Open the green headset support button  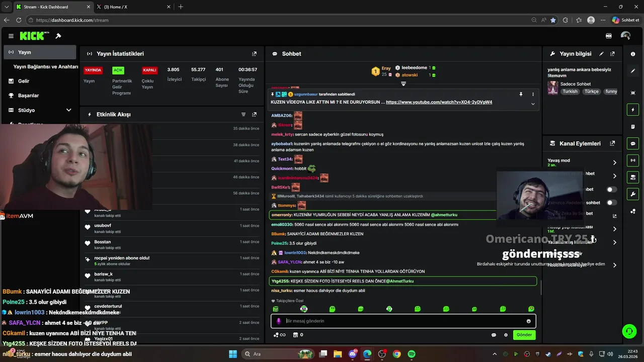tap(629, 331)
